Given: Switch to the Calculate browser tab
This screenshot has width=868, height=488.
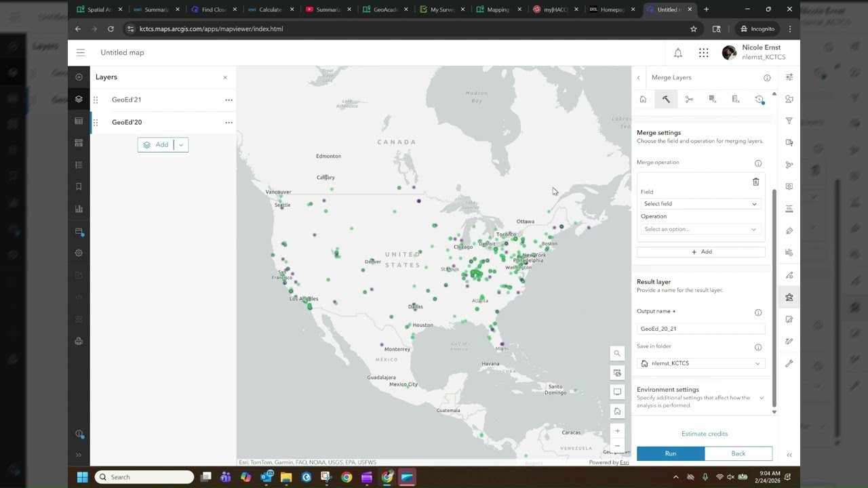Looking at the screenshot, I should click(x=270, y=9).
